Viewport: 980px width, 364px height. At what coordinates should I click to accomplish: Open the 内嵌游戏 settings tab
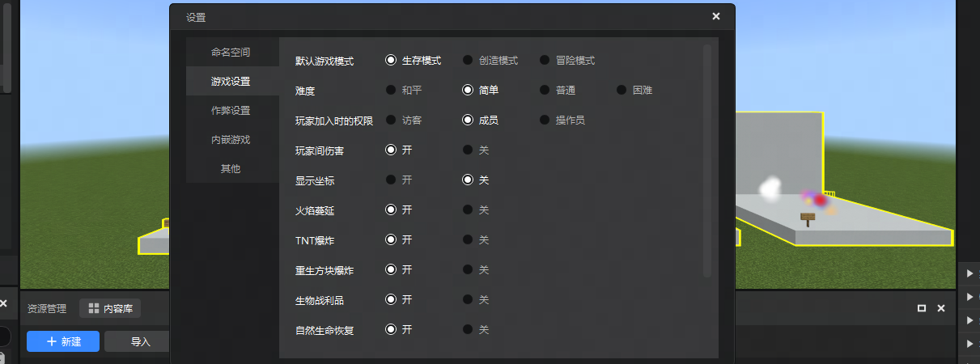coord(231,140)
